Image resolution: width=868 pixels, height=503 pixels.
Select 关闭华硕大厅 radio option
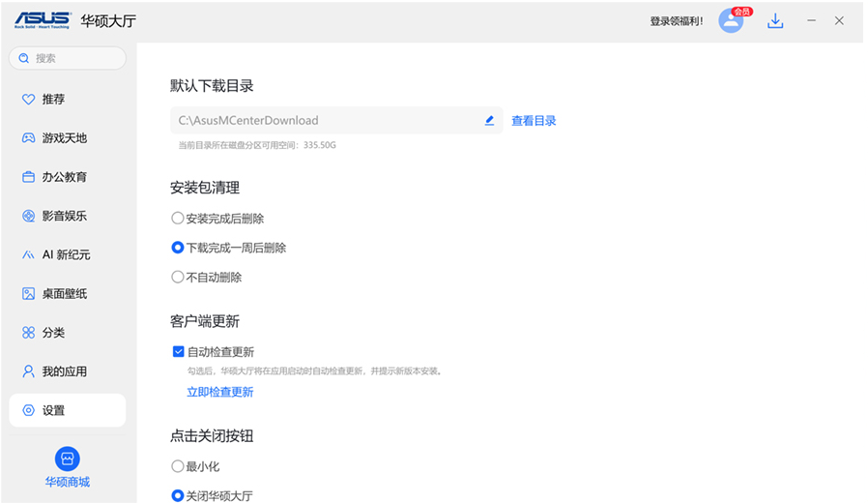pos(177,496)
